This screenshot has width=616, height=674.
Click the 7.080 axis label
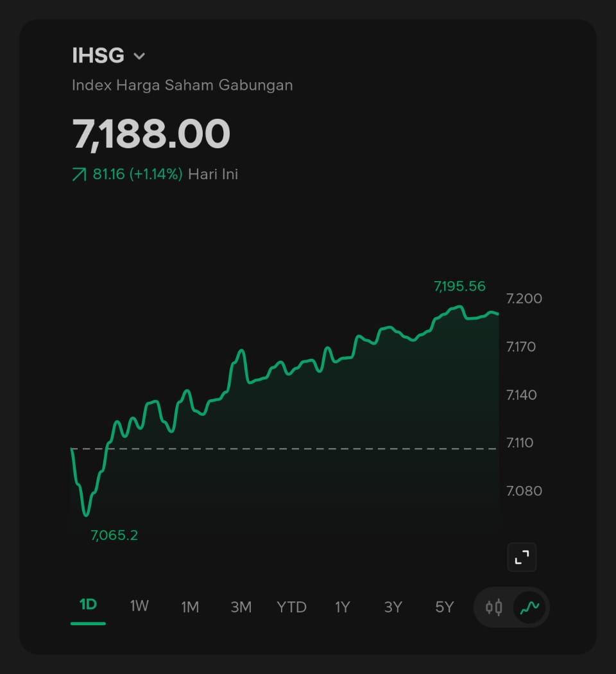coord(524,490)
